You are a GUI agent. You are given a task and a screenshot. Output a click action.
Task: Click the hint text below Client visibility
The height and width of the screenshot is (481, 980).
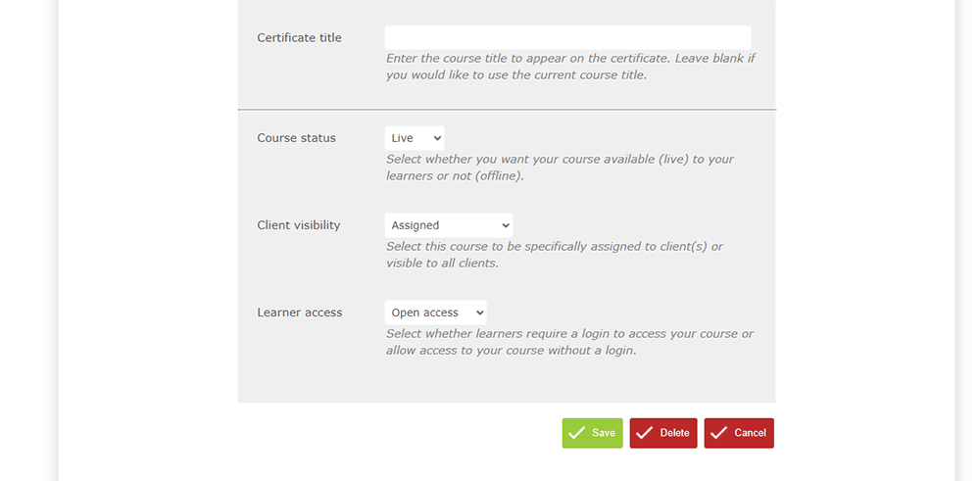point(554,255)
